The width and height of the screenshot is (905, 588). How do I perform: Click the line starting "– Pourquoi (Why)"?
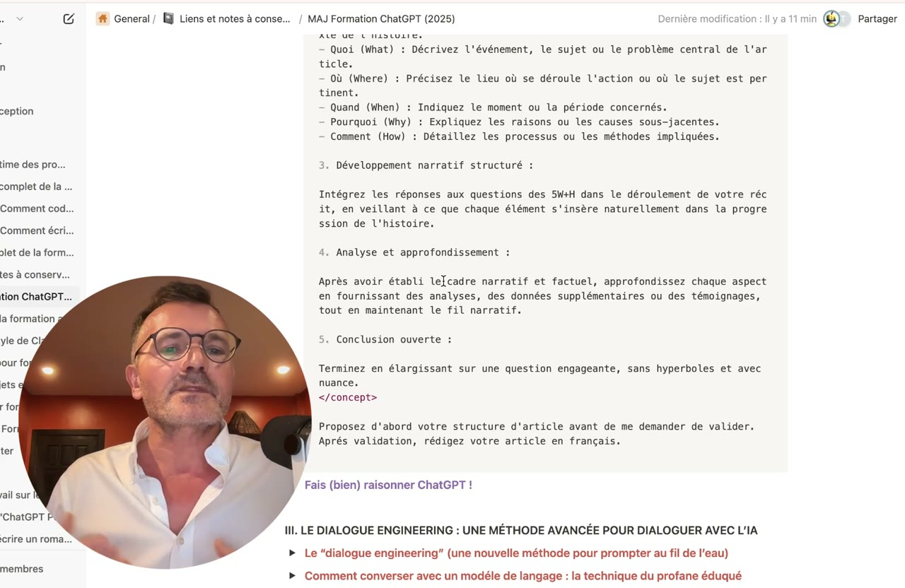[519, 122]
